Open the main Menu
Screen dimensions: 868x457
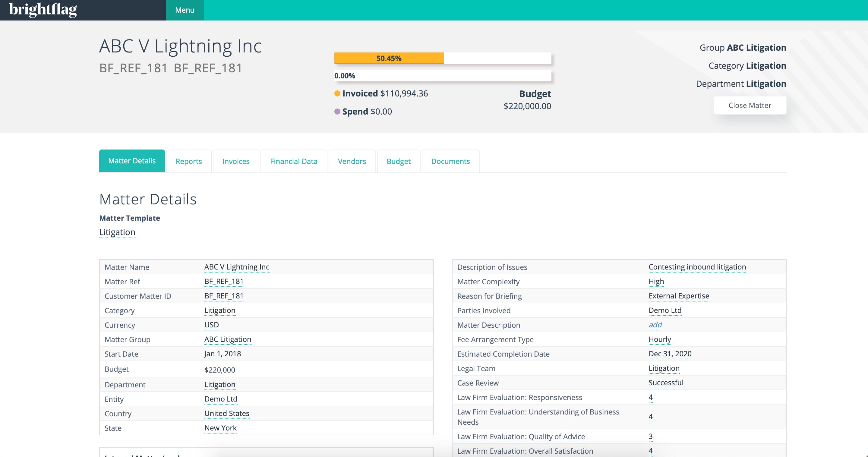185,10
